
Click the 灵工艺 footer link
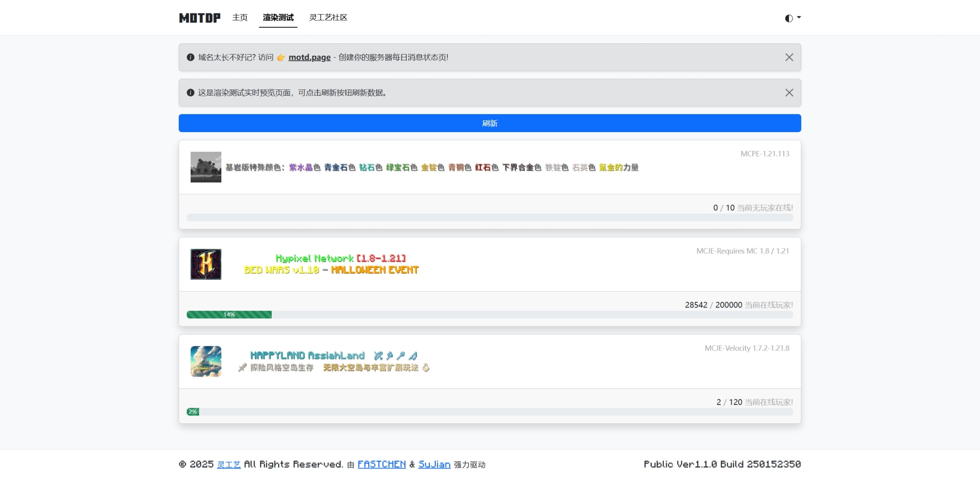(228, 465)
